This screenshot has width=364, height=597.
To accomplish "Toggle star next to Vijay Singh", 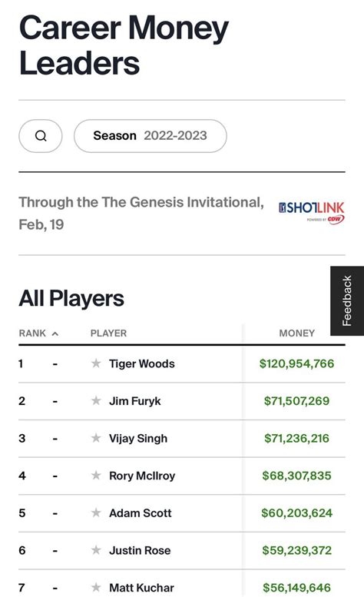I will [x=96, y=438].
